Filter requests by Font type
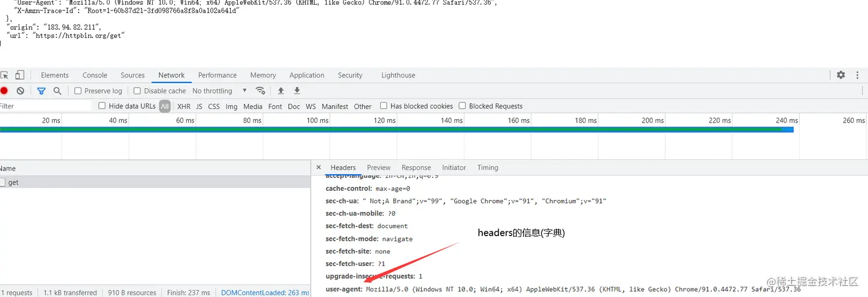The height and width of the screenshot is (297, 868). click(x=276, y=106)
